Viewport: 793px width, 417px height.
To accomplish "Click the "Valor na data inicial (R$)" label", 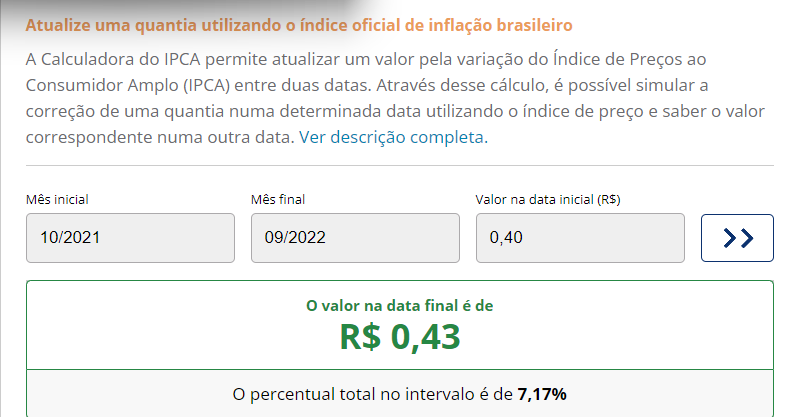I will (549, 200).
